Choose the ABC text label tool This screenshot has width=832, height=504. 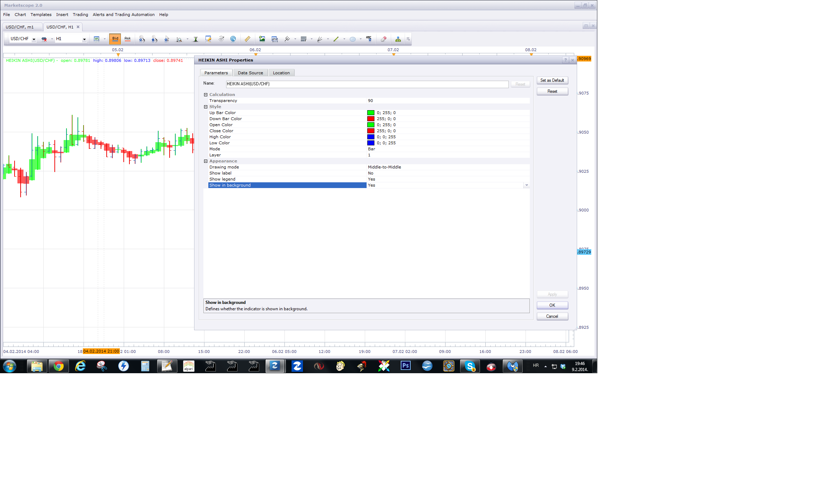pyautogui.click(x=369, y=39)
